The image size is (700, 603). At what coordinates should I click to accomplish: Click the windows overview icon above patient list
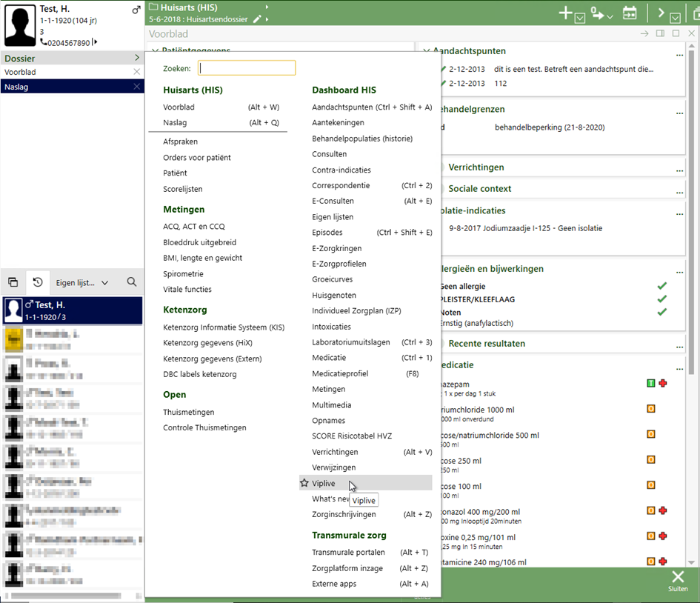pos(13,282)
